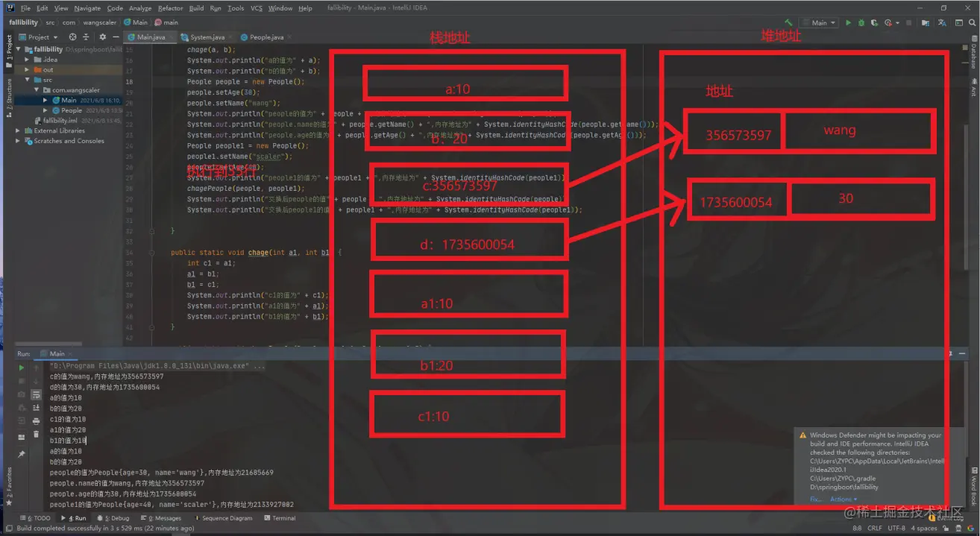Expand the .idea folder

pos(28,60)
